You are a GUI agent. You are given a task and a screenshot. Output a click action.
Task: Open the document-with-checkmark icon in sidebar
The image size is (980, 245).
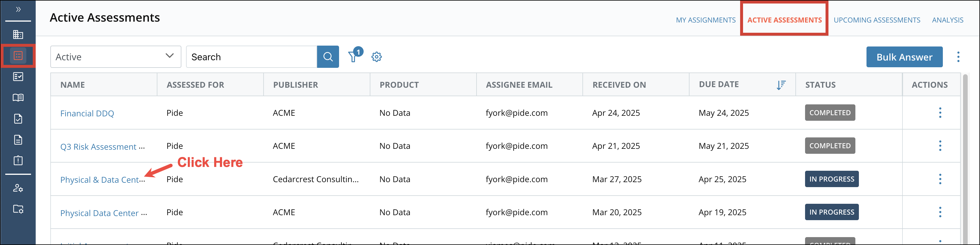[18, 119]
